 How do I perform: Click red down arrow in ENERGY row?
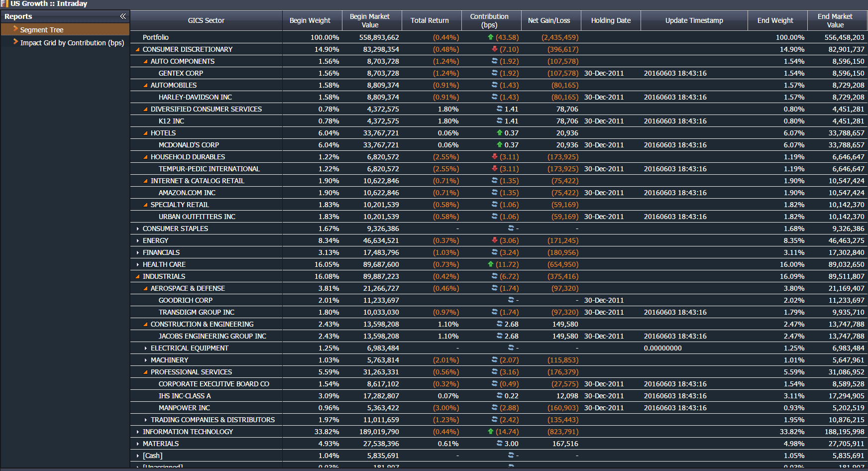pos(495,240)
